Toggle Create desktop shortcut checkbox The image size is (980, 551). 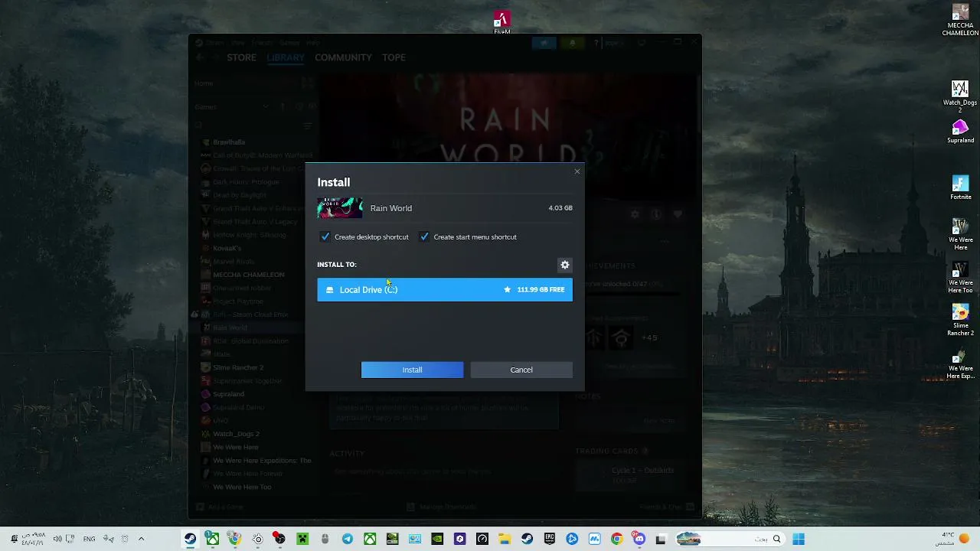(325, 237)
